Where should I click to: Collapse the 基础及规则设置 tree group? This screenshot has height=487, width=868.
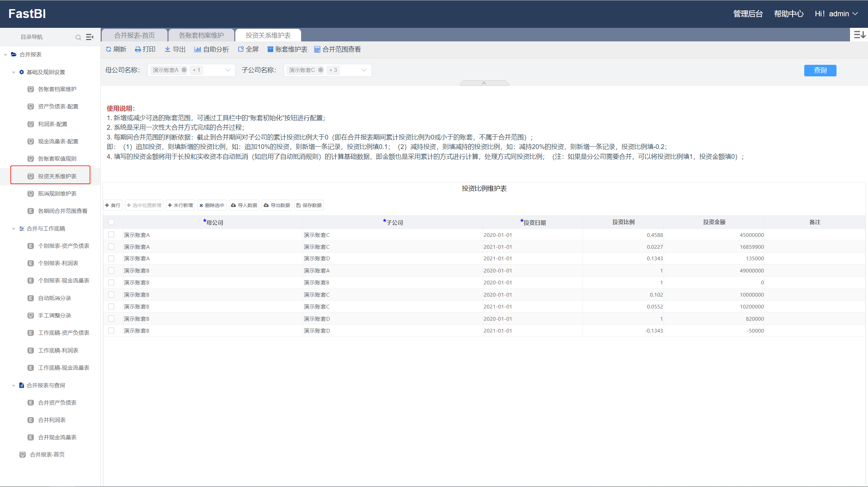[x=14, y=72]
